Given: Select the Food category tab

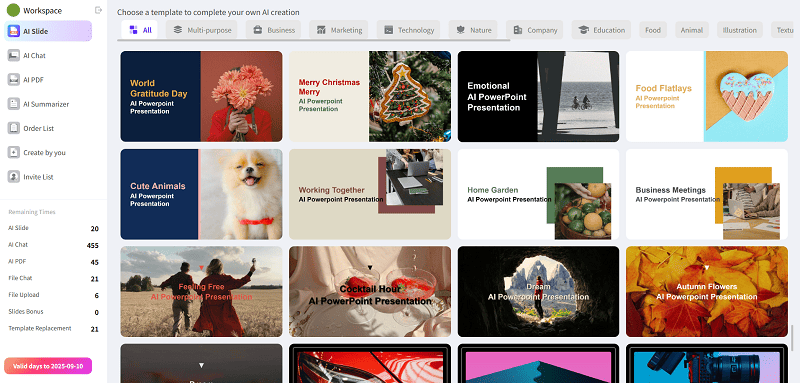Looking at the screenshot, I should point(653,30).
